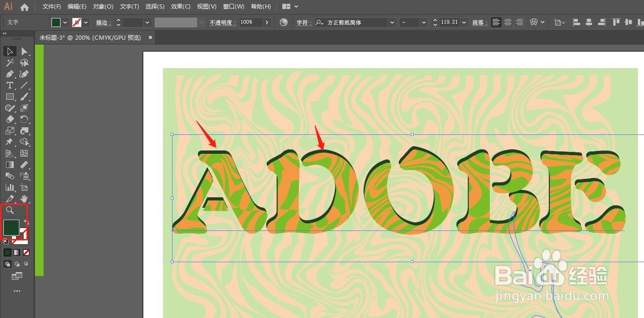Apply center text alignment
The image size is (644, 318).
507,22
